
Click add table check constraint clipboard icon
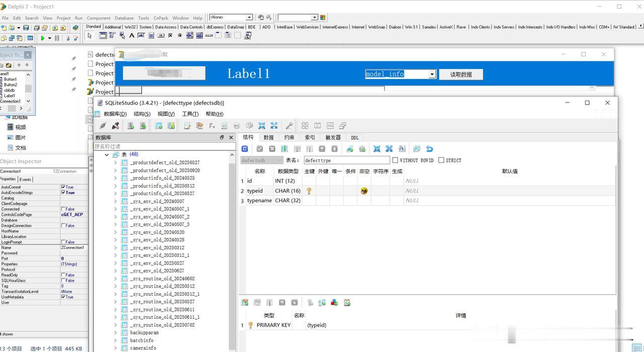[347, 303]
